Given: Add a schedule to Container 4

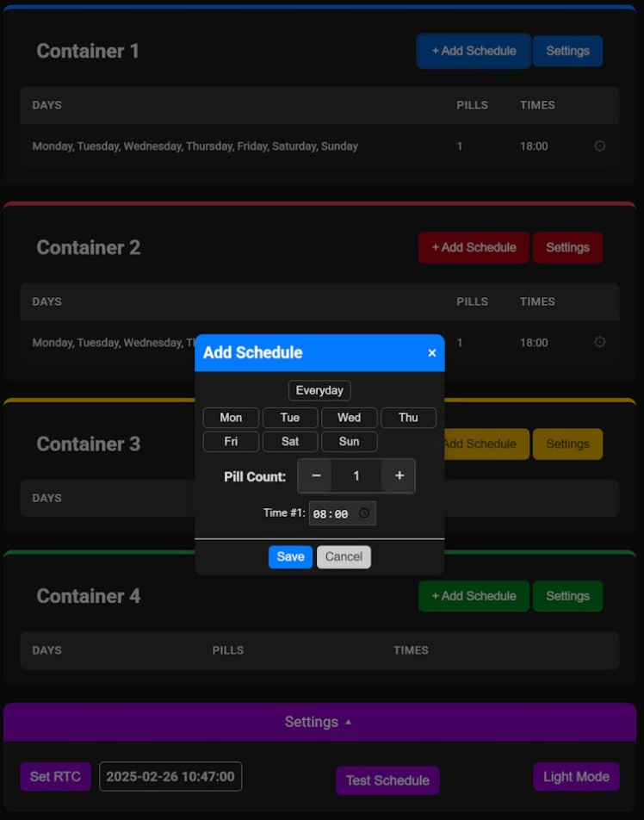Looking at the screenshot, I should click(474, 596).
